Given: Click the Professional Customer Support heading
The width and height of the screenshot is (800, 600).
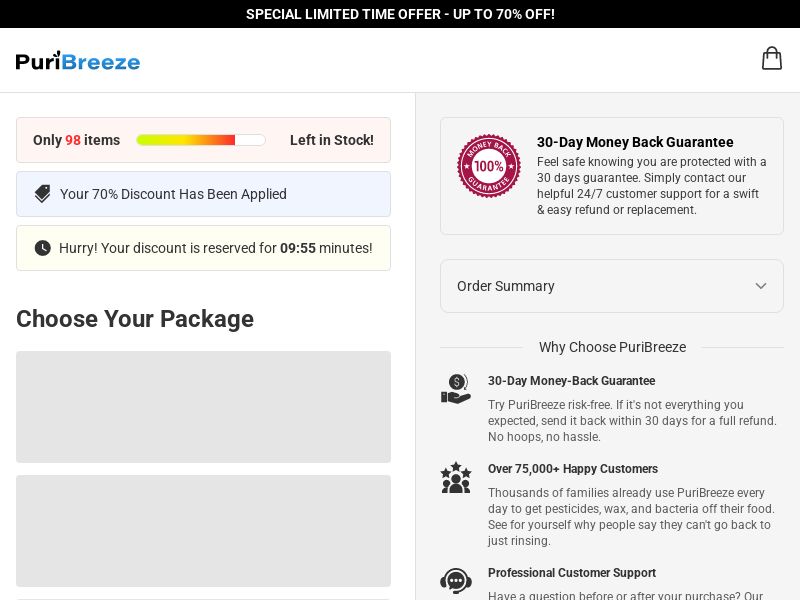Looking at the screenshot, I should tap(571, 572).
